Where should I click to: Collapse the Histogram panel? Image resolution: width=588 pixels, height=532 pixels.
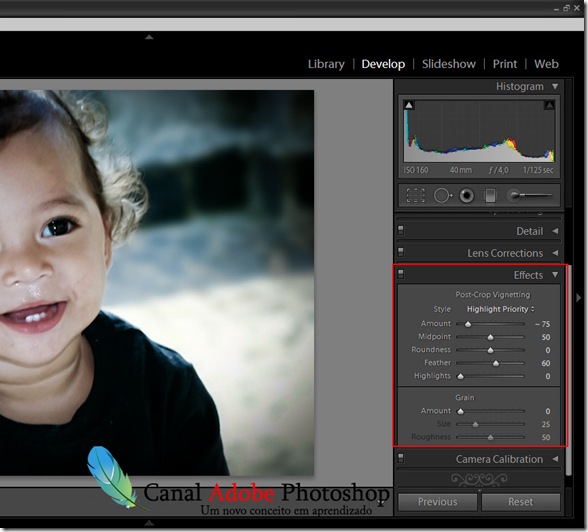click(x=555, y=87)
